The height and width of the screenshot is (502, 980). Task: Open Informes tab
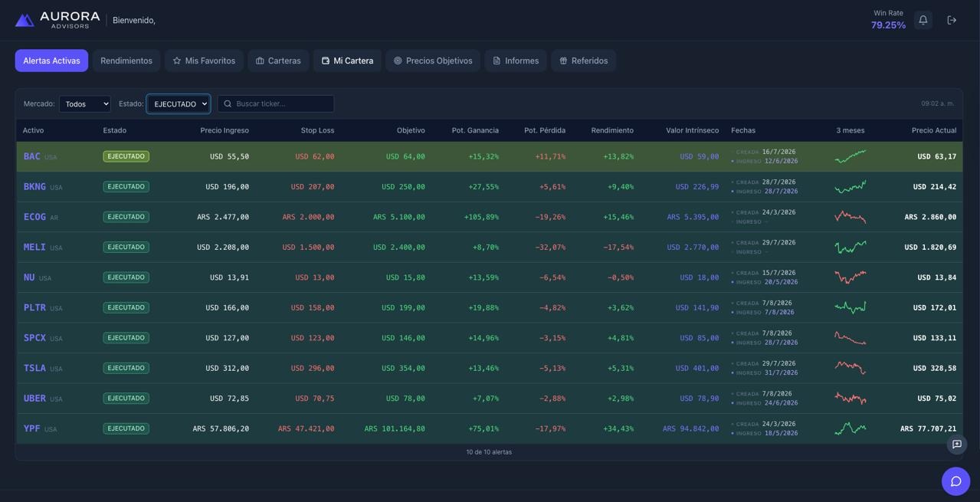[516, 61]
